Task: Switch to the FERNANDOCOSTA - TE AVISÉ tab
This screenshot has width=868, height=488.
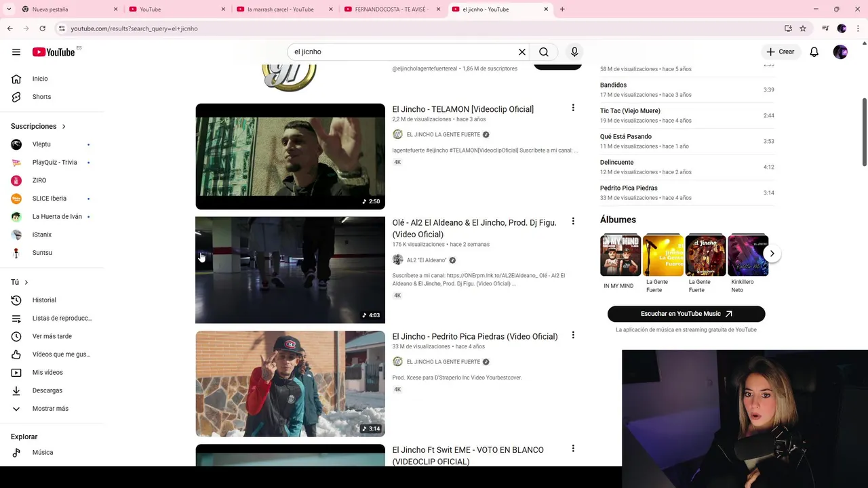Action: click(x=391, y=9)
